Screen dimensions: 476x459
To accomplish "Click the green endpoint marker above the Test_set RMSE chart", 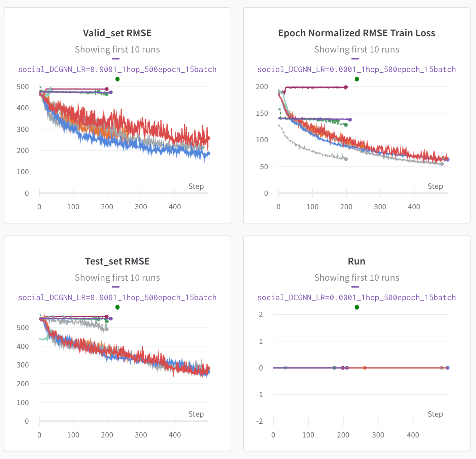I will click(117, 307).
